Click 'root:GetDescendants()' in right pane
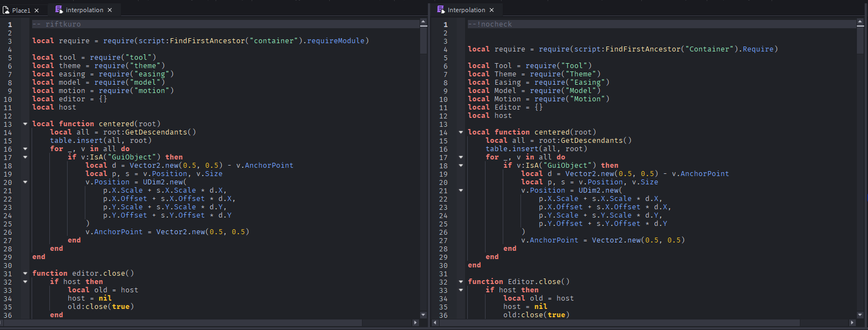Screen dimensions: 868x330 585,141
